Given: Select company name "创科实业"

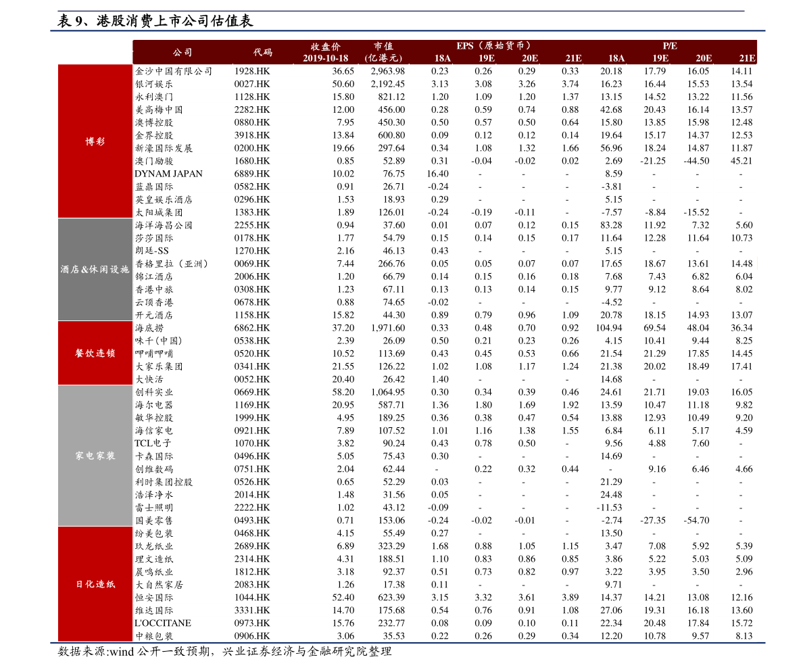Looking at the screenshot, I should pyautogui.click(x=154, y=392).
